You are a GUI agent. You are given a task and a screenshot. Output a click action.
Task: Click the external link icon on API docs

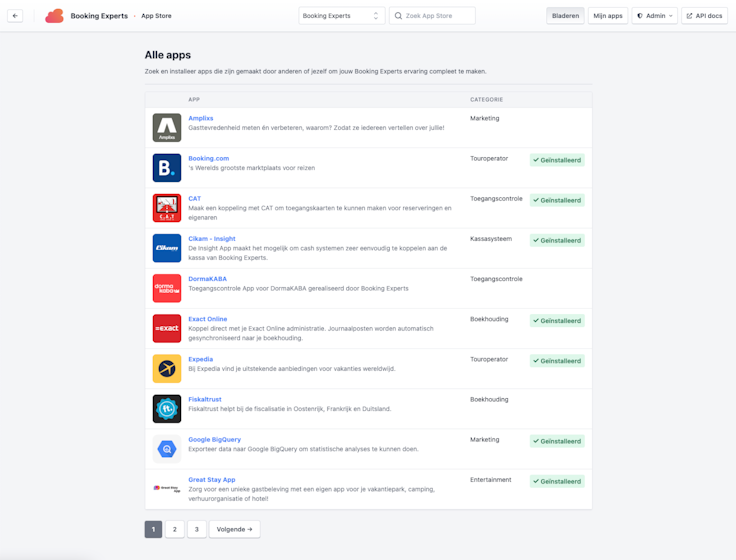pos(689,15)
